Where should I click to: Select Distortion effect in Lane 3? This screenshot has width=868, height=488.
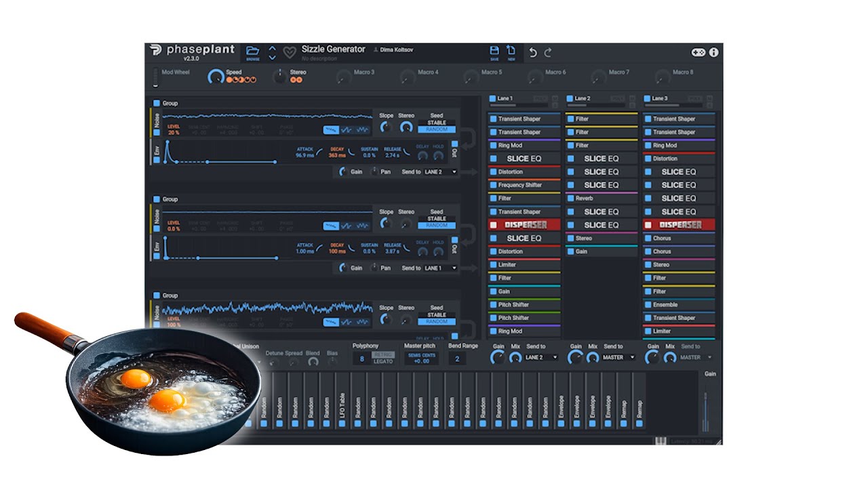coord(679,159)
